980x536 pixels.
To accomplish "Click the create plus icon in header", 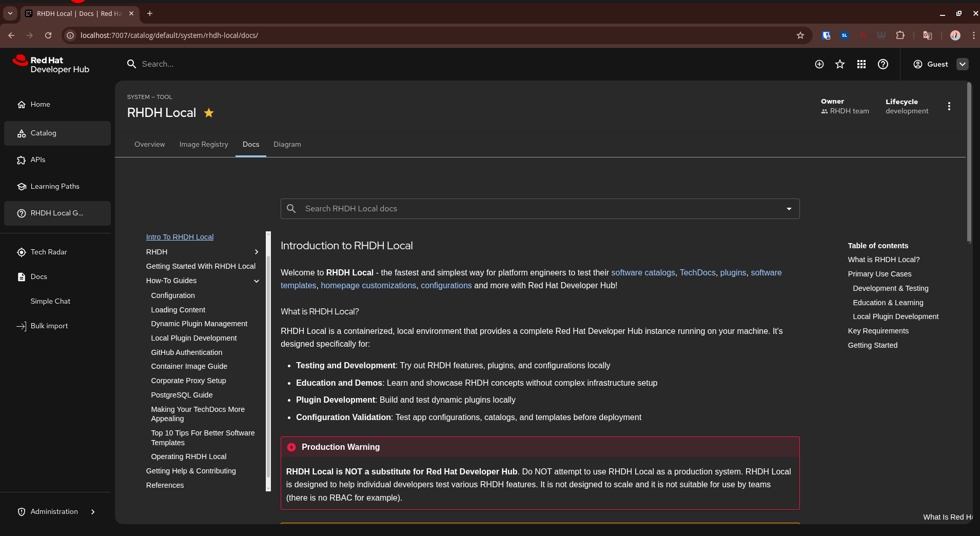I will pyautogui.click(x=819, y=64).
